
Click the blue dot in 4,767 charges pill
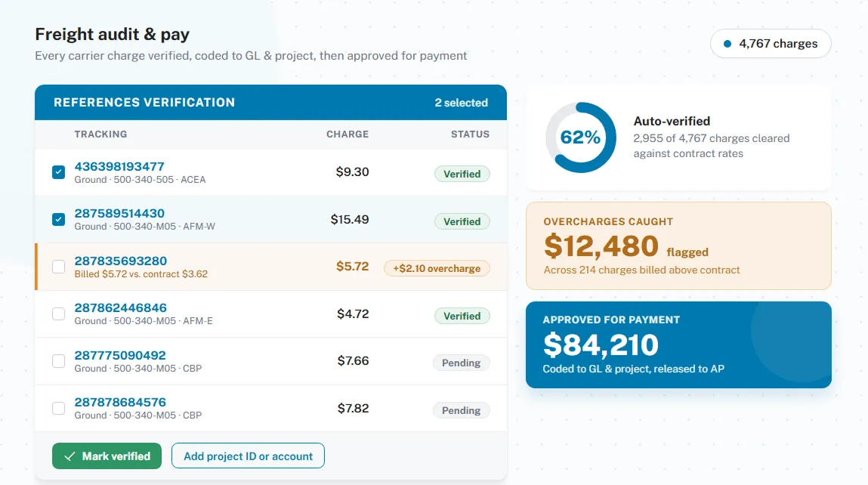point(727,44)
